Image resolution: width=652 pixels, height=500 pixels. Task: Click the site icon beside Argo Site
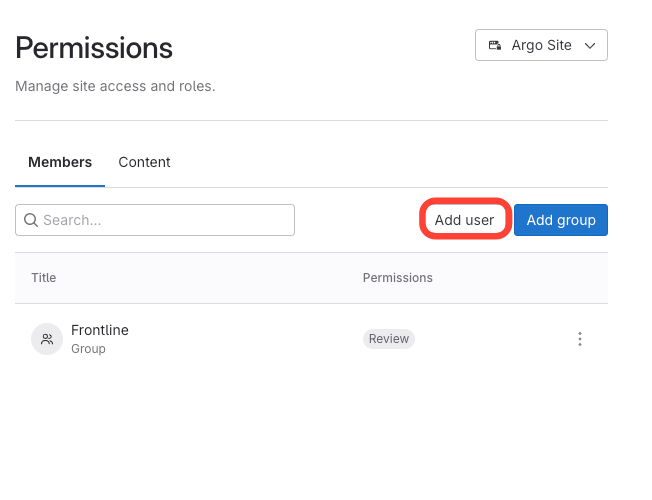point(495,45)
